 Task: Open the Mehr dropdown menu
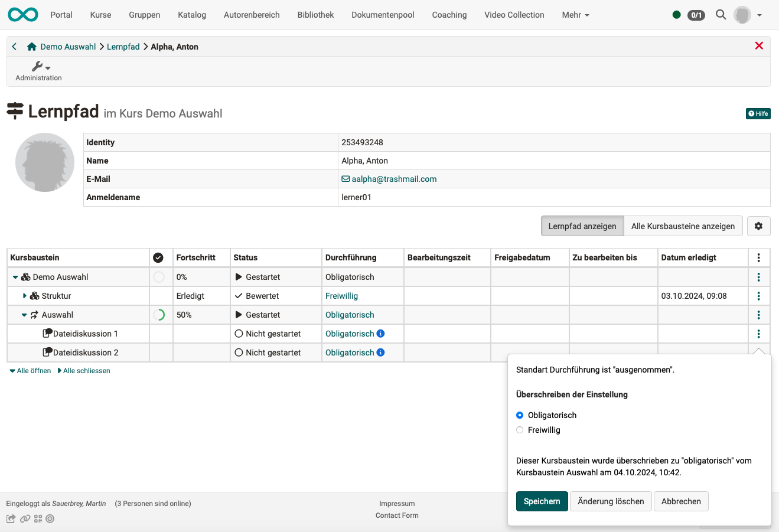(x=575, y=15)
